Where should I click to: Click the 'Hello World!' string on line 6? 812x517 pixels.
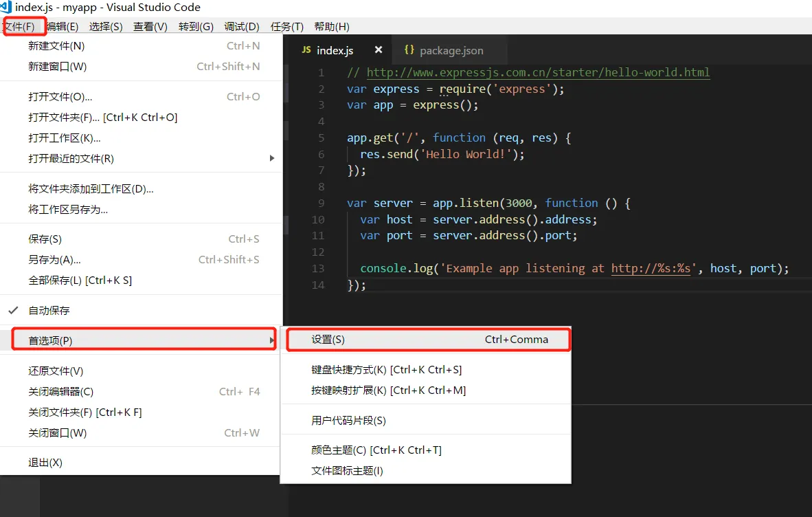[x=466, y=155]
